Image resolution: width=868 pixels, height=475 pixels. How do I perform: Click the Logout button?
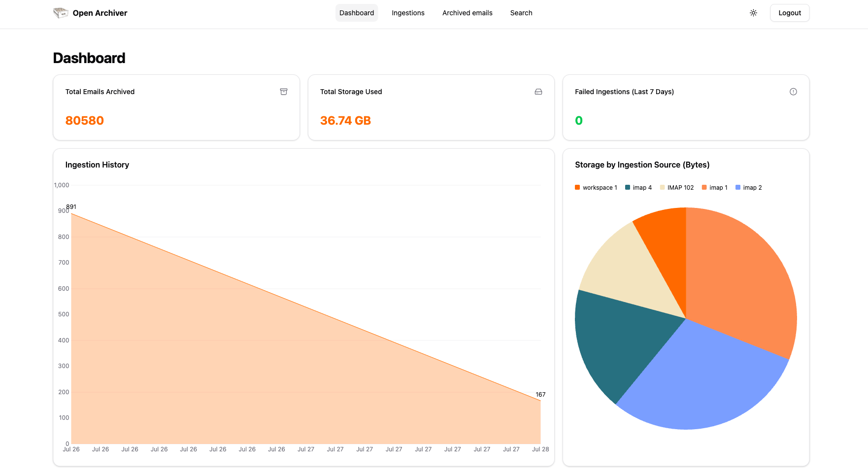[789, 13]
